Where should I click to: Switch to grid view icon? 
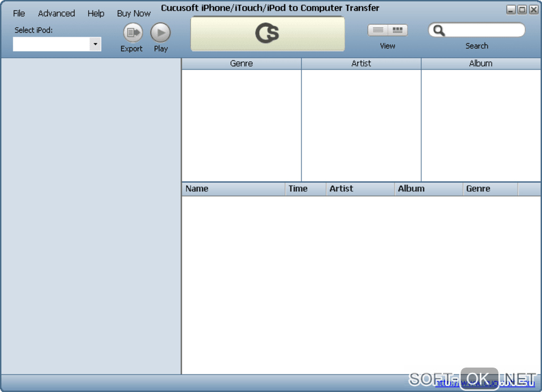397,30
